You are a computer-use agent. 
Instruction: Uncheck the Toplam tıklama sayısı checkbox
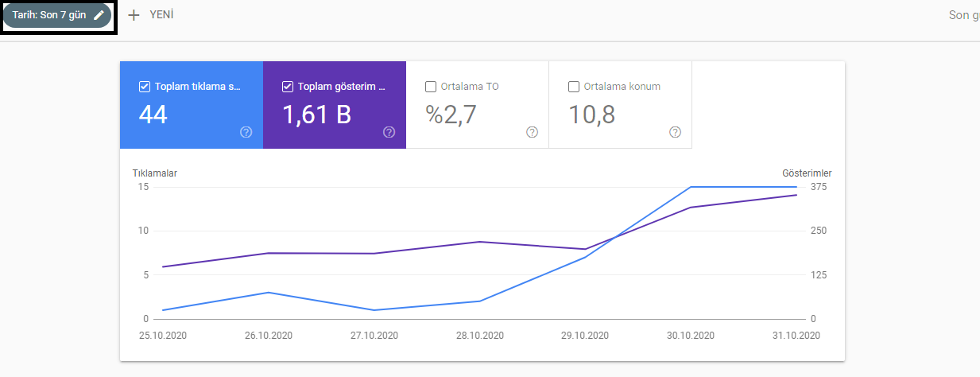pyautogui.click(x=144, y=87)
